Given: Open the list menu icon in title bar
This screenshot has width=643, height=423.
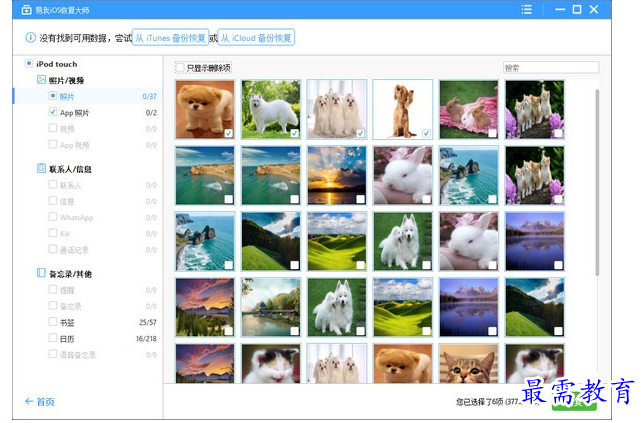Looking at the screenshot, I should pos(527,9).
